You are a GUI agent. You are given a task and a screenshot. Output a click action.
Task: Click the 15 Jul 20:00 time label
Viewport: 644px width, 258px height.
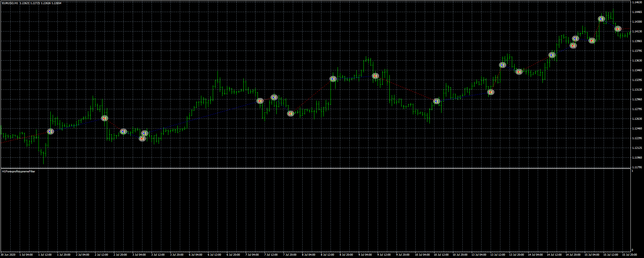click(630, 255)
